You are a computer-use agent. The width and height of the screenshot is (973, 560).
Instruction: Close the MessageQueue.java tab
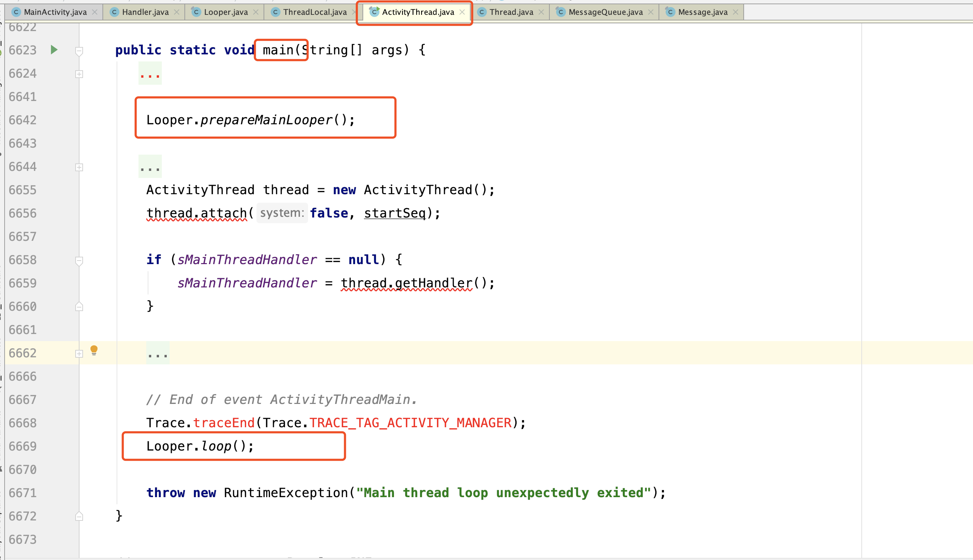pyautogui.click(x=650, y=12)
